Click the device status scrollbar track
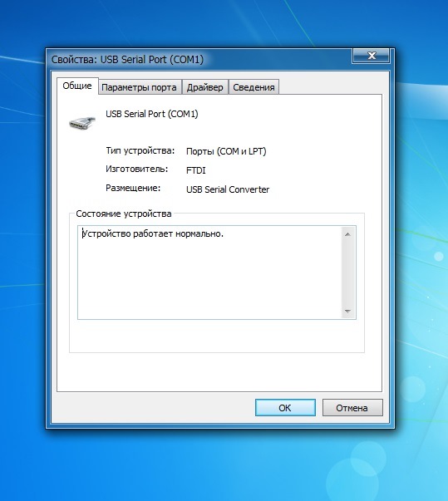 (348, 273)
